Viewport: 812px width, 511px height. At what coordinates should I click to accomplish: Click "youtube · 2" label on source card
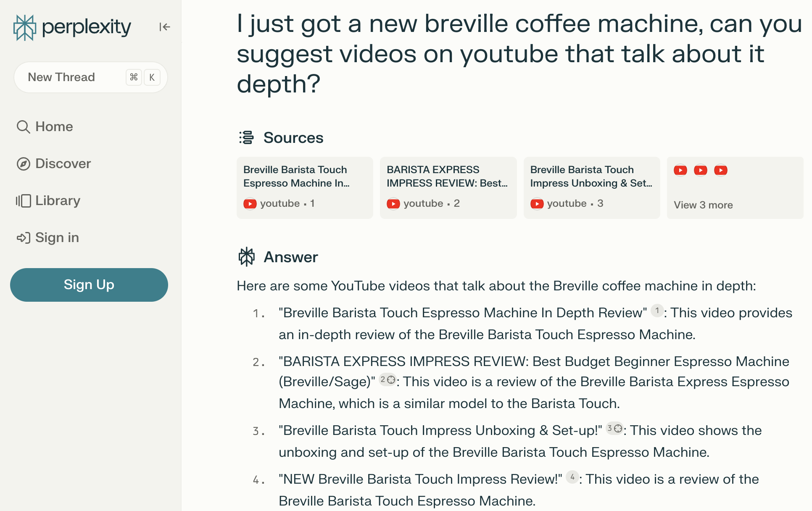(x=432, y=203)
